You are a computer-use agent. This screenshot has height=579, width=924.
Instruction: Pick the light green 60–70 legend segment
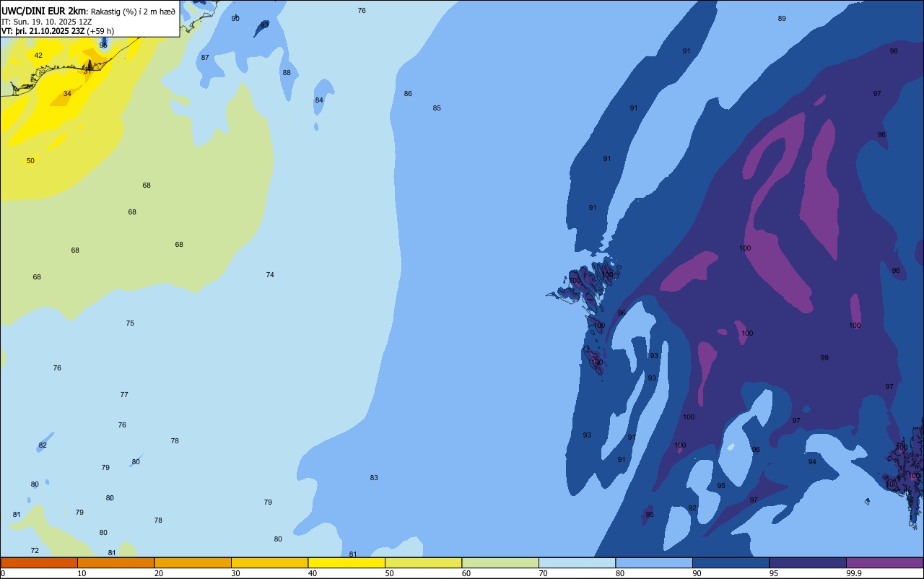500,562
